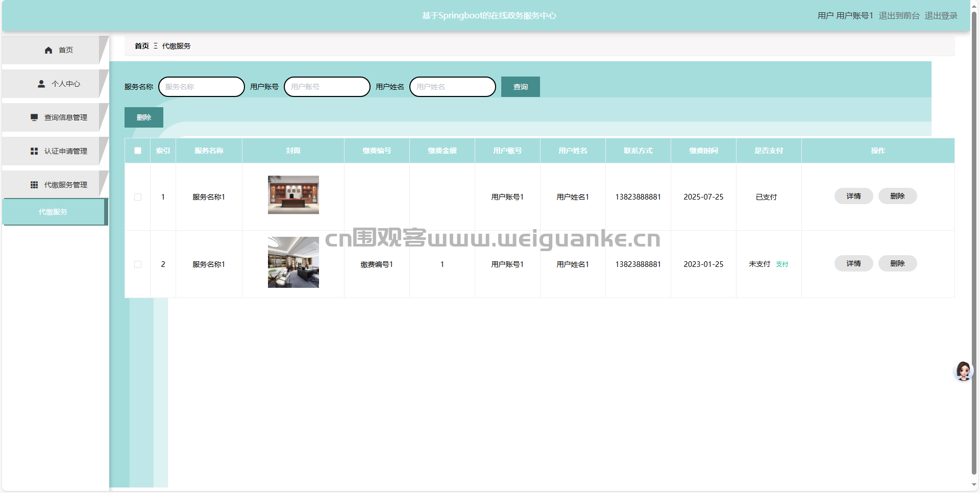The width and height of the screenshot is (980, 493).
Task: Collapse the 代缴服务管理 sidebar menu
Action: pyautogui.click(x=65, y=185)
